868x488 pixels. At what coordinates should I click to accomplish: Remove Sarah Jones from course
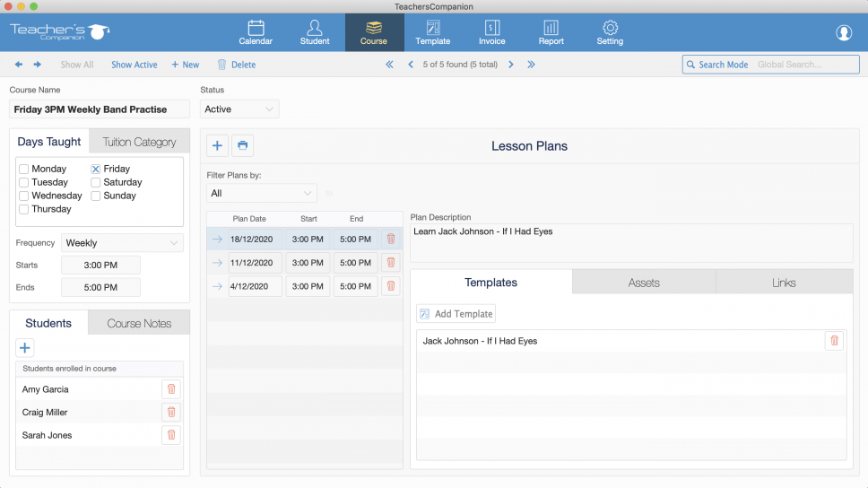(x=171, y=435)
